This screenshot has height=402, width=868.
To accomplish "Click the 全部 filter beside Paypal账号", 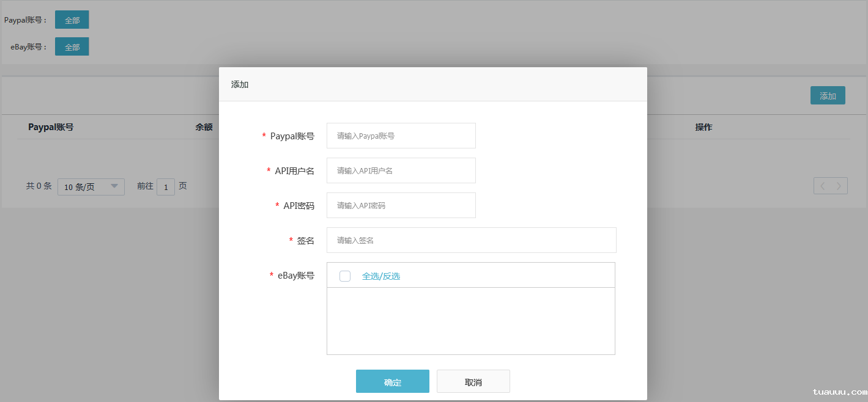I will (72, 20).
